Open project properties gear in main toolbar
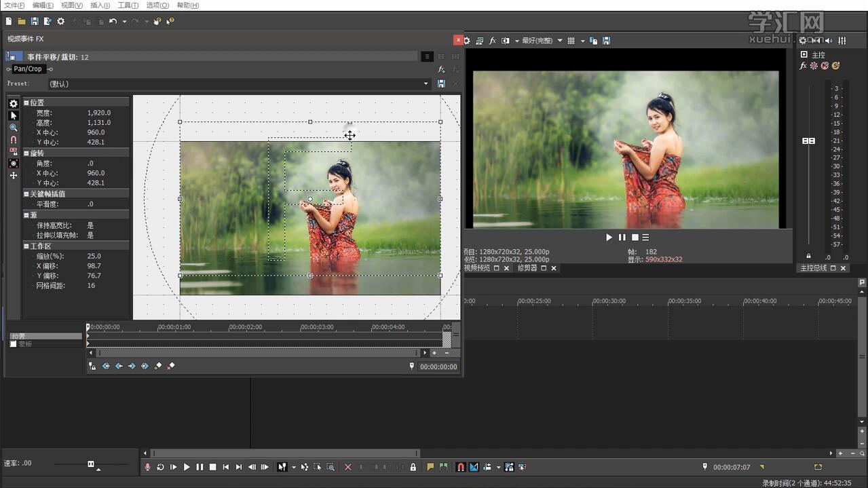This screenshot has height=488, width=868. pyautogui.click(x=61, y=22)
